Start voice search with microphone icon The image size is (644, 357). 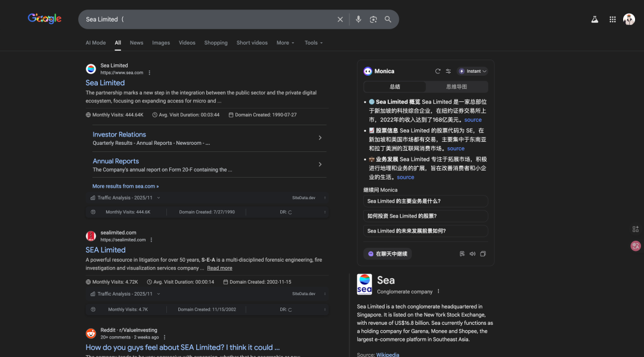(x=358, y=19)
